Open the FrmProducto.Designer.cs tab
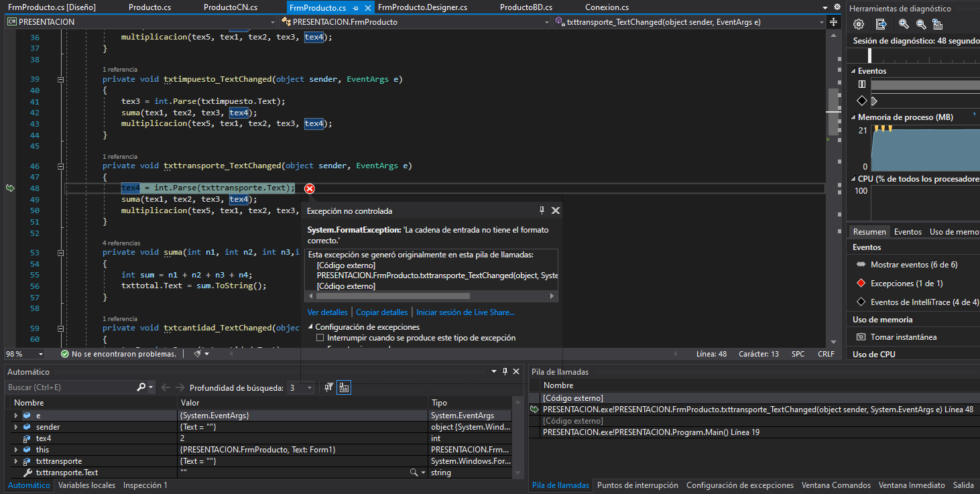The image size is (980, 494). pyautogui.click(x=423, y=7)
